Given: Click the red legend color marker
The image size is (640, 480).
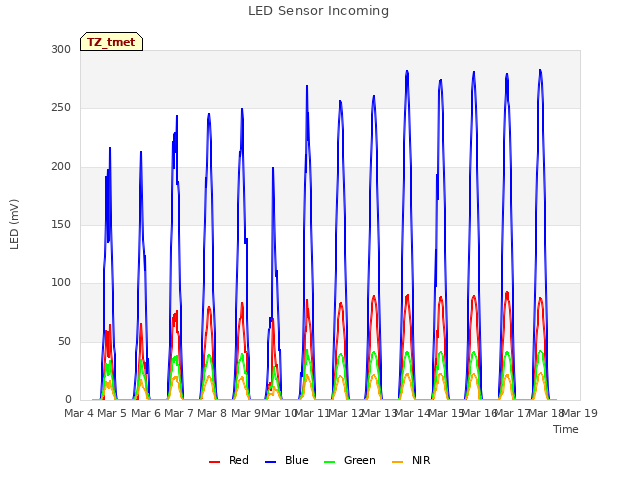Looking at the screenshot, I should pos(215,462).
